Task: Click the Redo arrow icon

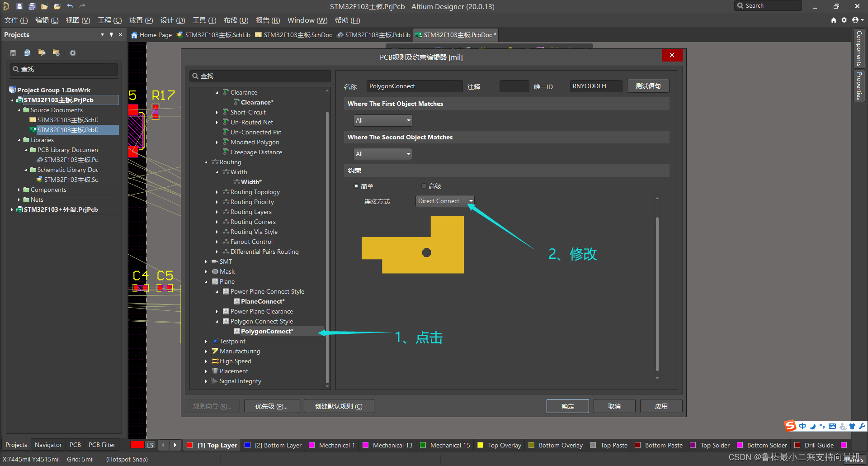Action: [x=82, y=6]
